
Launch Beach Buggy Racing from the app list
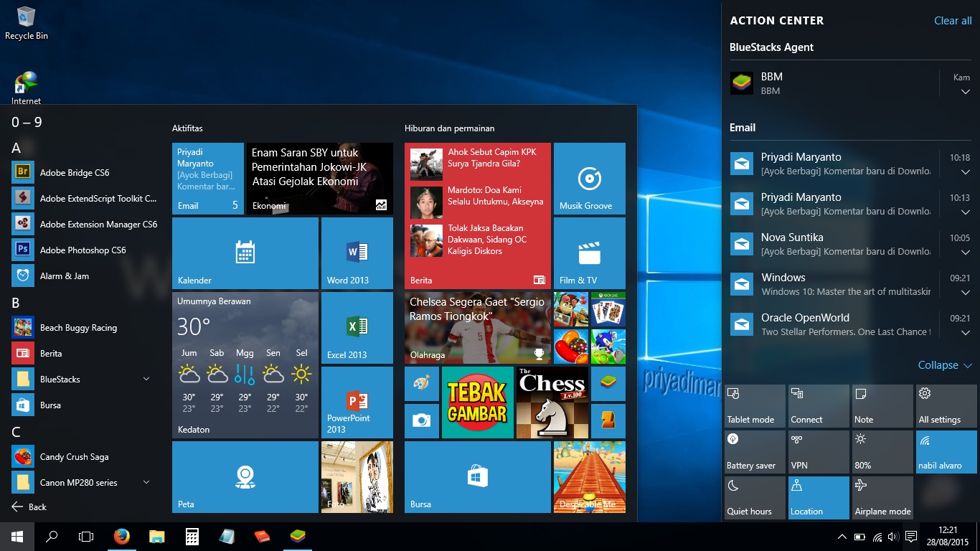[83, 328]
